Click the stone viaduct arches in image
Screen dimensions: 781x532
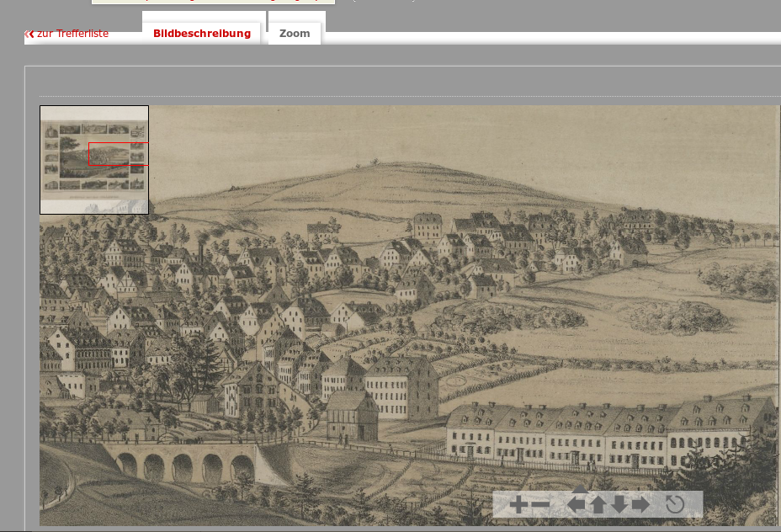(183, 465)
